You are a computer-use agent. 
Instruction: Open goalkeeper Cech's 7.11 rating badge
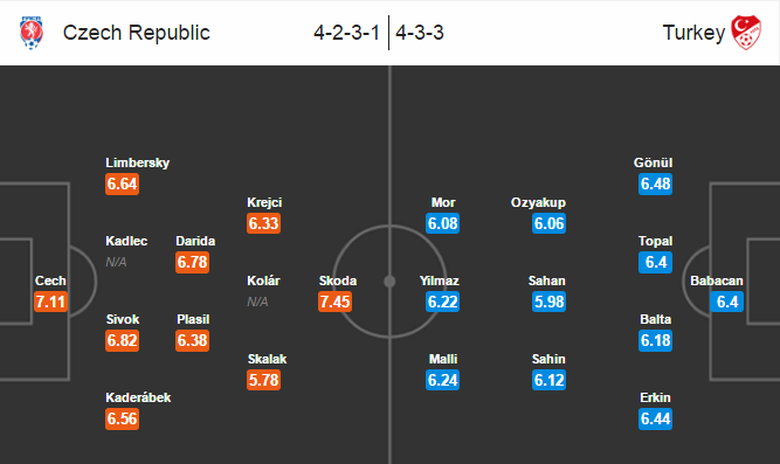click(50, 302)
